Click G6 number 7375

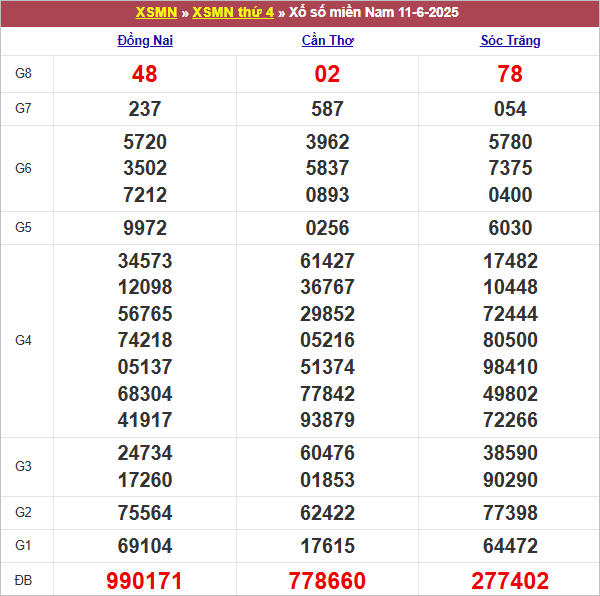(x=510, y=168)
